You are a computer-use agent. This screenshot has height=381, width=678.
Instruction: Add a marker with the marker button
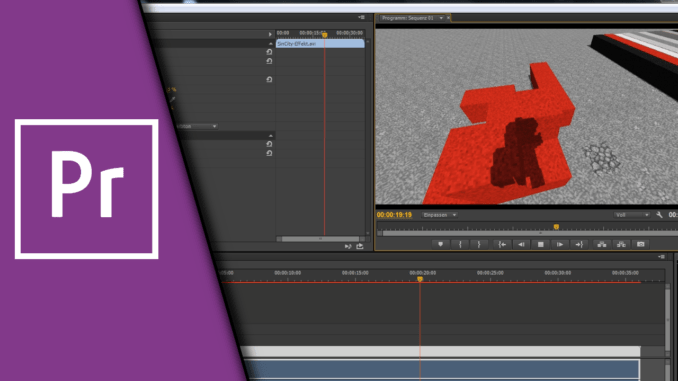coord(440,244)
